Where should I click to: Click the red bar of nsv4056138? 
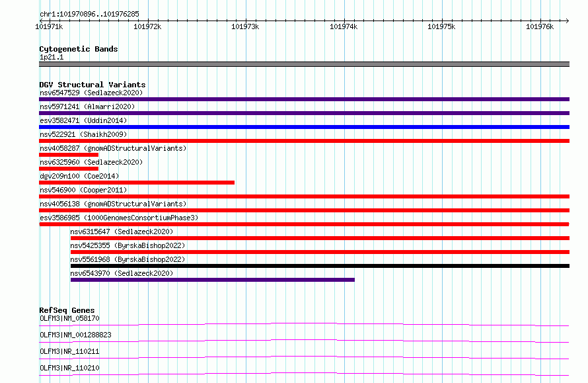[304, 210]
